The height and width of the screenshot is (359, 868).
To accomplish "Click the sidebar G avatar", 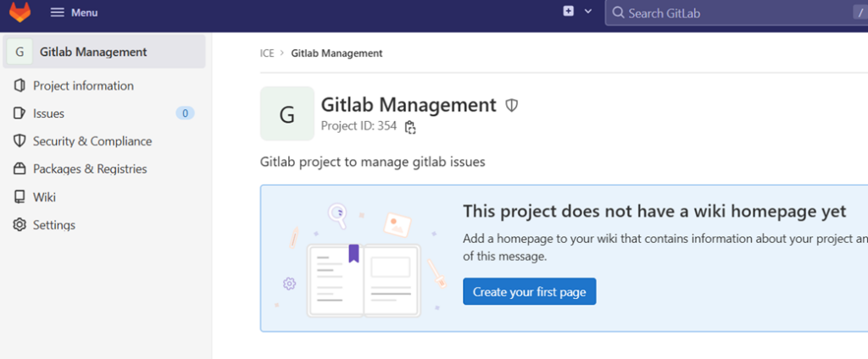I will [19, 52].
